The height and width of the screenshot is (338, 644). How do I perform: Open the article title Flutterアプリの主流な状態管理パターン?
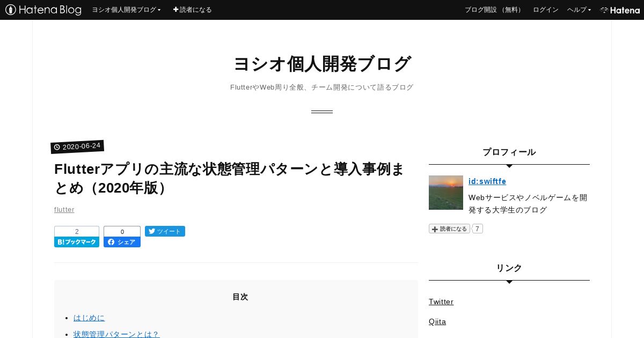click(x=230, y=179)
